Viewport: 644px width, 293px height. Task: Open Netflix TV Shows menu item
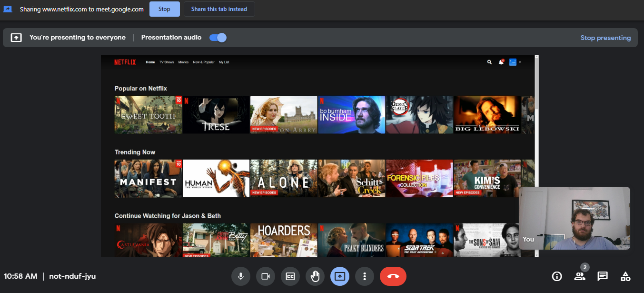click(167, 62)
